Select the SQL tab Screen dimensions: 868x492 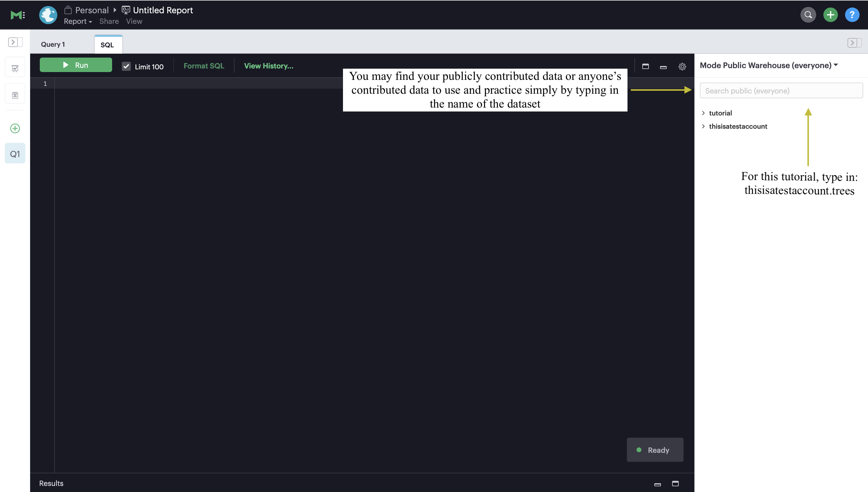pos(108,44)
